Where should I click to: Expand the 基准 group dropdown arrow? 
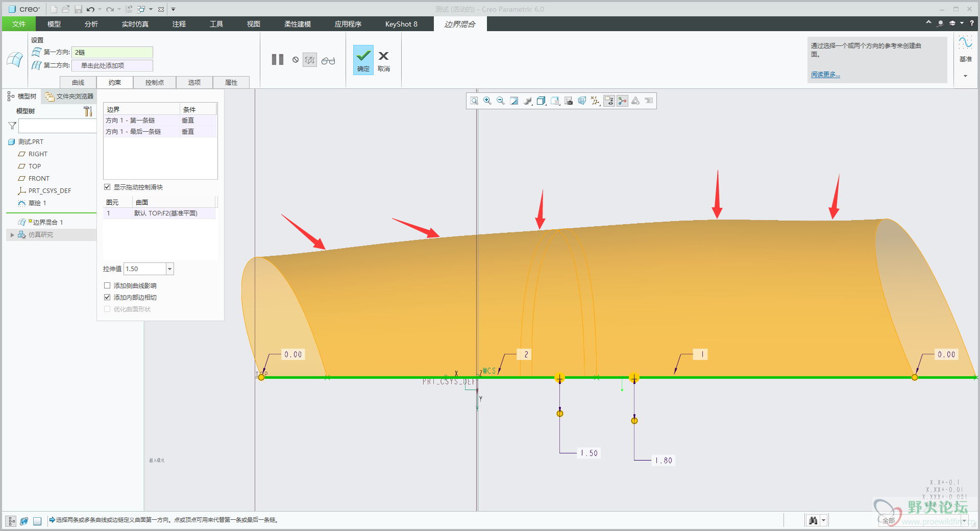pyautogui.click(x=965, y=76)
